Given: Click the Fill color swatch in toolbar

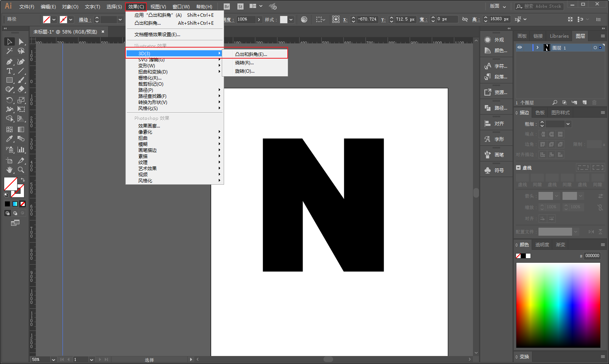Looking at the screenshot, I should point(11,184).
